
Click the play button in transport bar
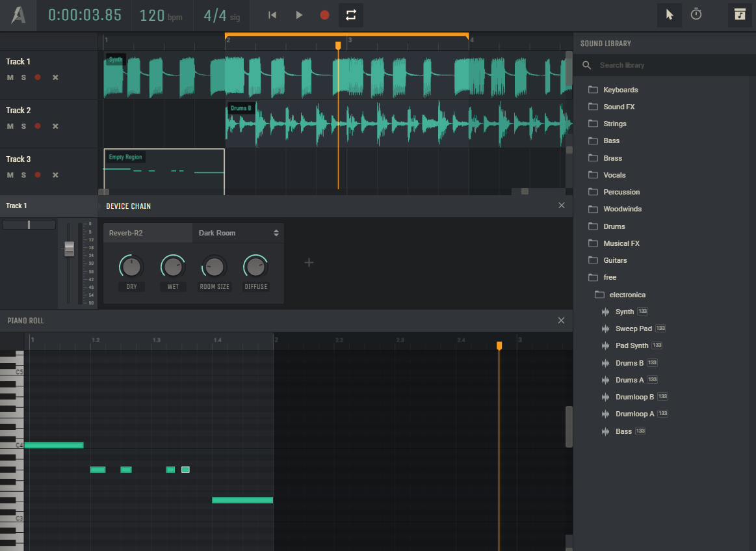299,15
